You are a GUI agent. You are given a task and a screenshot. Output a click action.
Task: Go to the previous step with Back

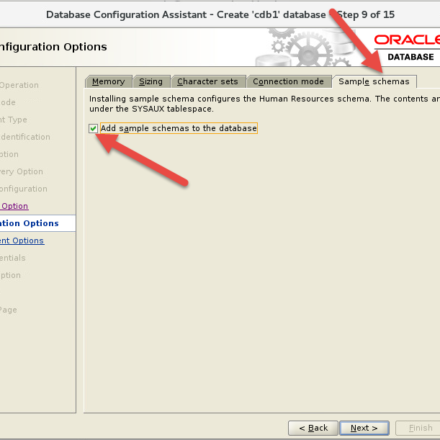pyautogui.click(x=313, y=428)
